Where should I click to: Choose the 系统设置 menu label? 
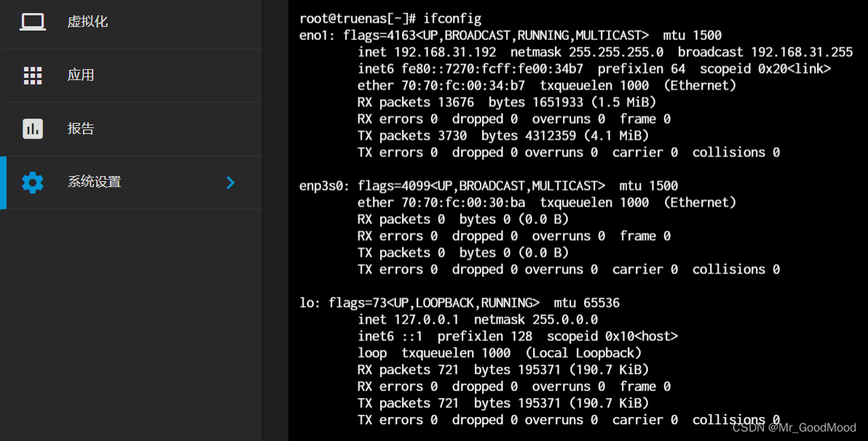pyautogui.click(x=94, y=182)
